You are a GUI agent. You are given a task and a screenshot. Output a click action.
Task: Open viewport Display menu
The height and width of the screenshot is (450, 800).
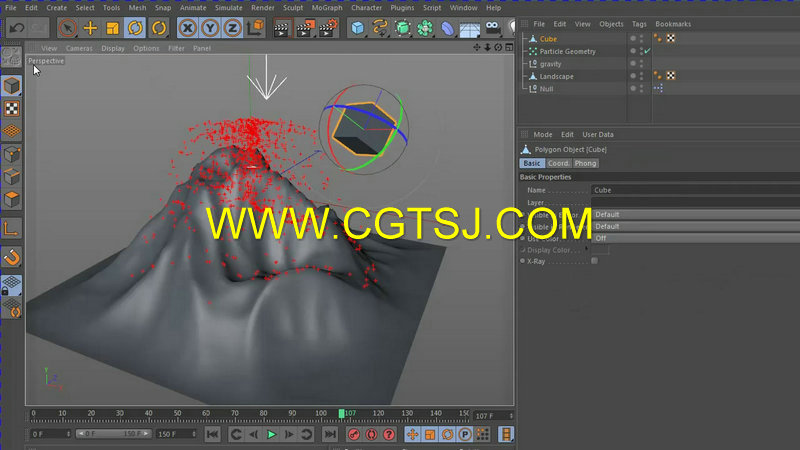point(113,48)
